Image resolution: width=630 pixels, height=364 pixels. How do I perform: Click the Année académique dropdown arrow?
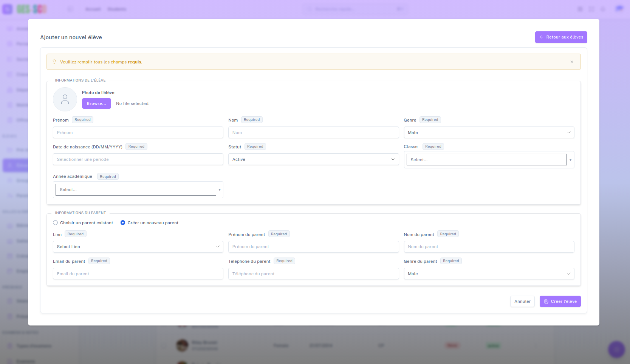(x=220, y=190)
